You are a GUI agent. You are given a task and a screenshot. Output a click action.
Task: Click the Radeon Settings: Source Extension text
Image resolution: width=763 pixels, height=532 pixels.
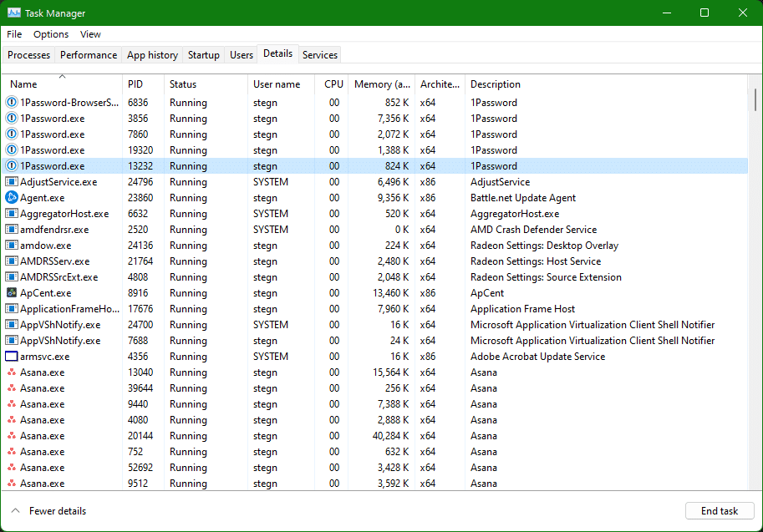click(x=546, y=277)
